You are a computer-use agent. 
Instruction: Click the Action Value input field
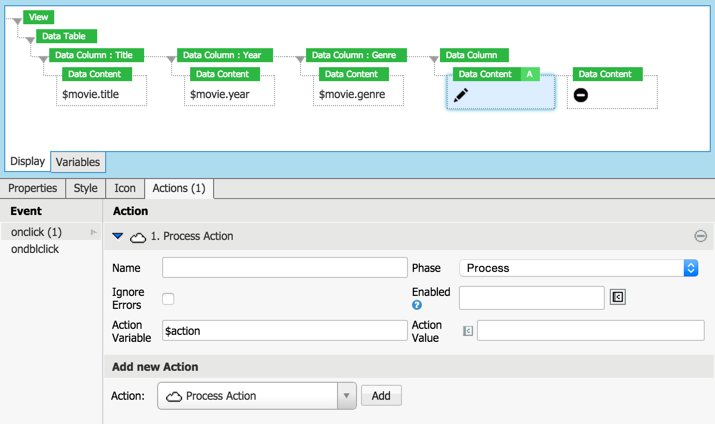[x=591, y=331]
